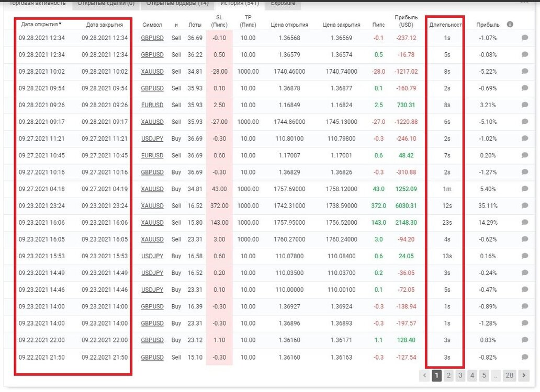Sort by Символ column header
The image size is (540, 392).
(x=152, y=25)
